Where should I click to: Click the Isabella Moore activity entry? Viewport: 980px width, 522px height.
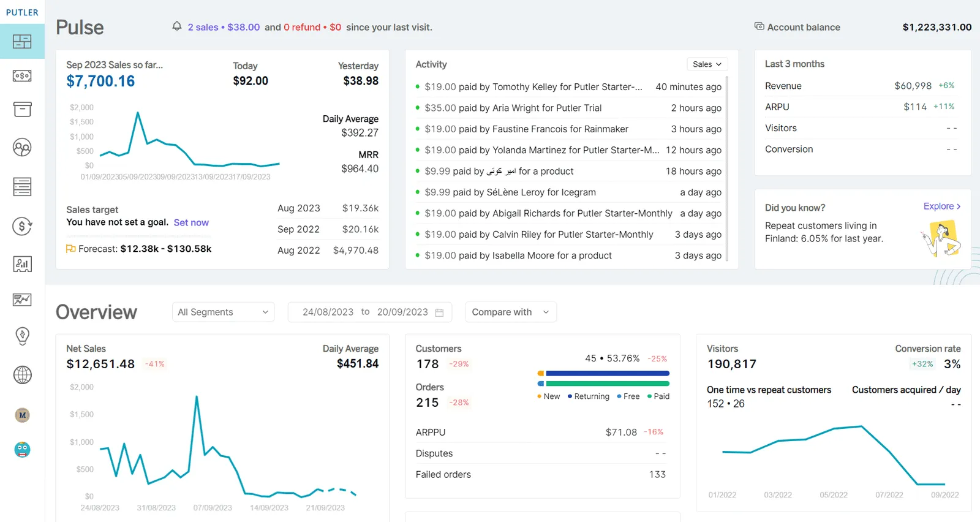tap(568, 255)
